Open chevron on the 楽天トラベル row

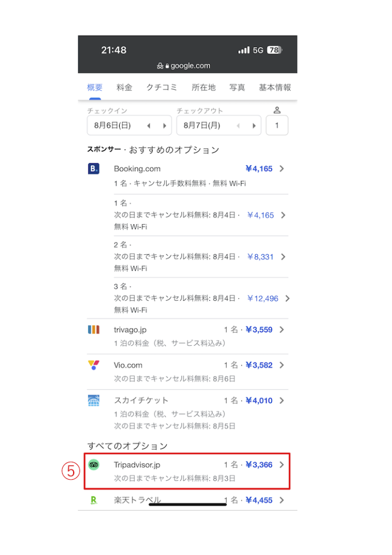[x=282, y=500]
